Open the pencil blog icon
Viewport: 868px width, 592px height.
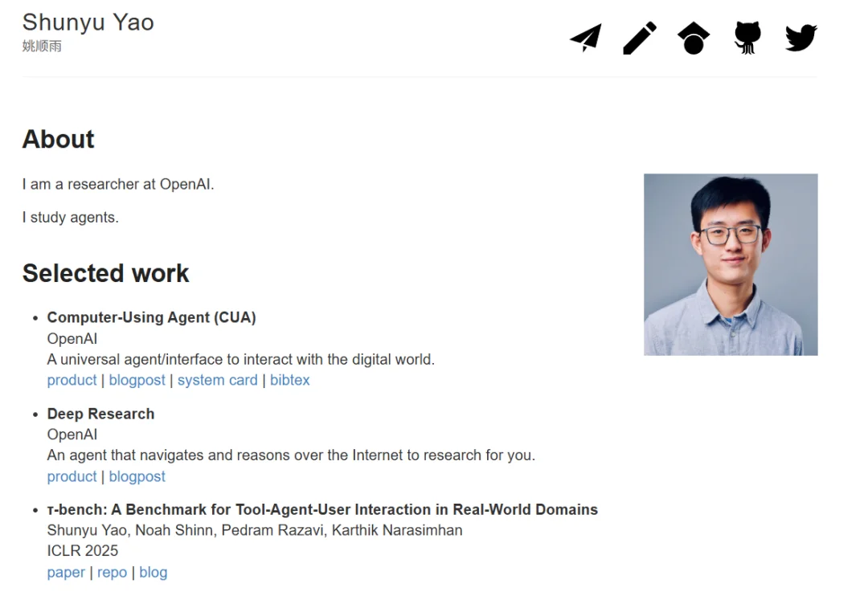(x=640, y=38)
